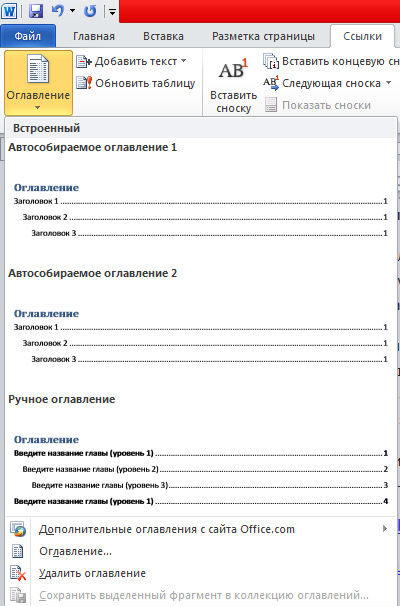Switch to the Вставка tab

coord(163,36)
